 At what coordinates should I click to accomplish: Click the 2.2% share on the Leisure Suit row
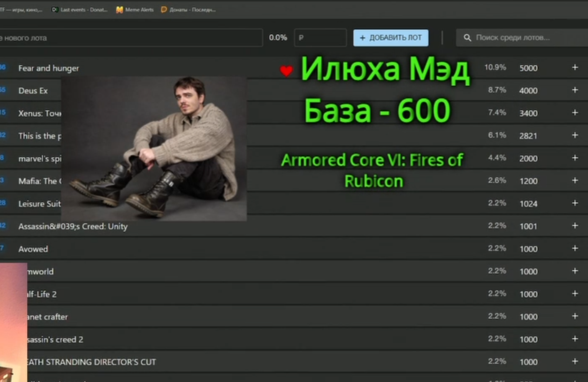coord(497,203)
